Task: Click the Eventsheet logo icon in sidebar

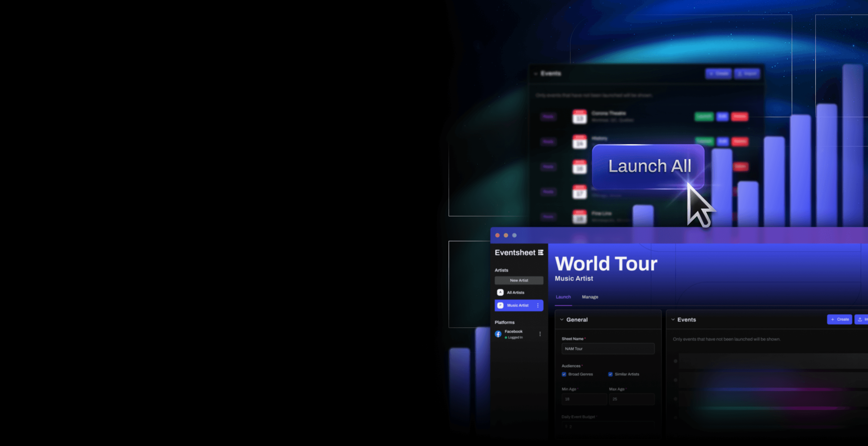Action: click(x=540, y=253)
